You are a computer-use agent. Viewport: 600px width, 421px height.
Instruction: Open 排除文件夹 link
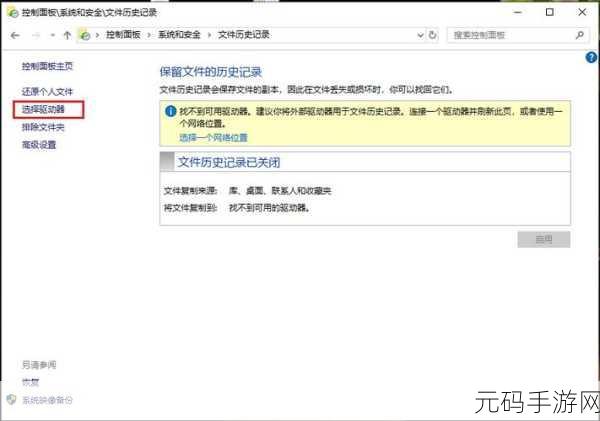[43, 127]
